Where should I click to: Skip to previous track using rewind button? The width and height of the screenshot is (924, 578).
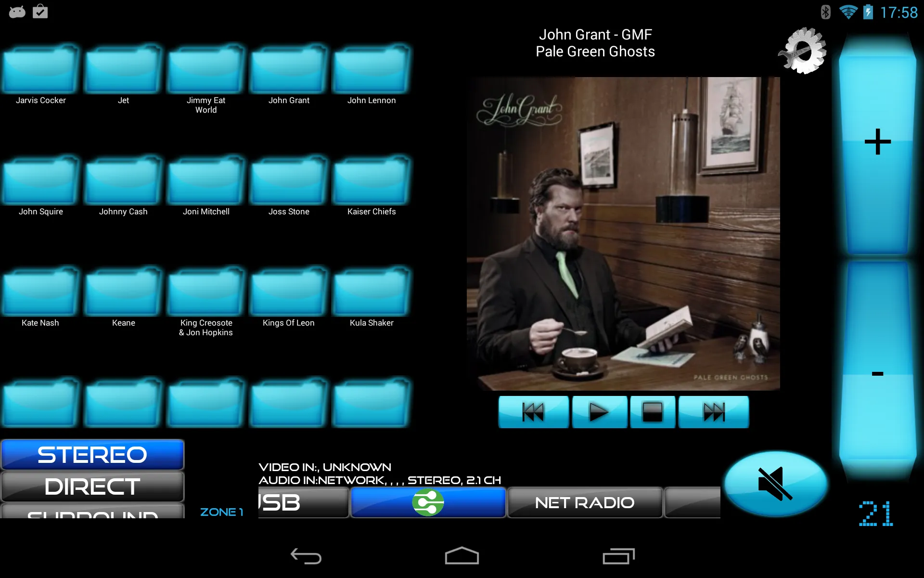tap(532, 411)
